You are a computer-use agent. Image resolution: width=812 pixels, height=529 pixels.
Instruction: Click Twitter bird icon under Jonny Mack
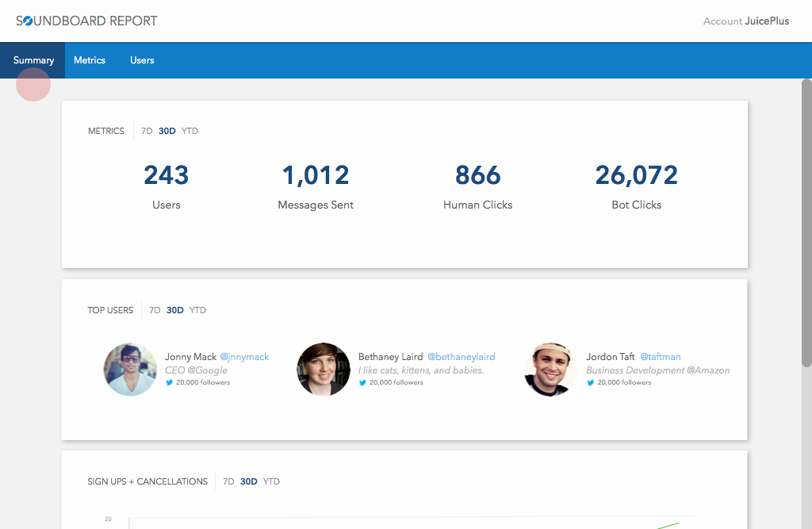pyautogui.click(x=169, y=383)
